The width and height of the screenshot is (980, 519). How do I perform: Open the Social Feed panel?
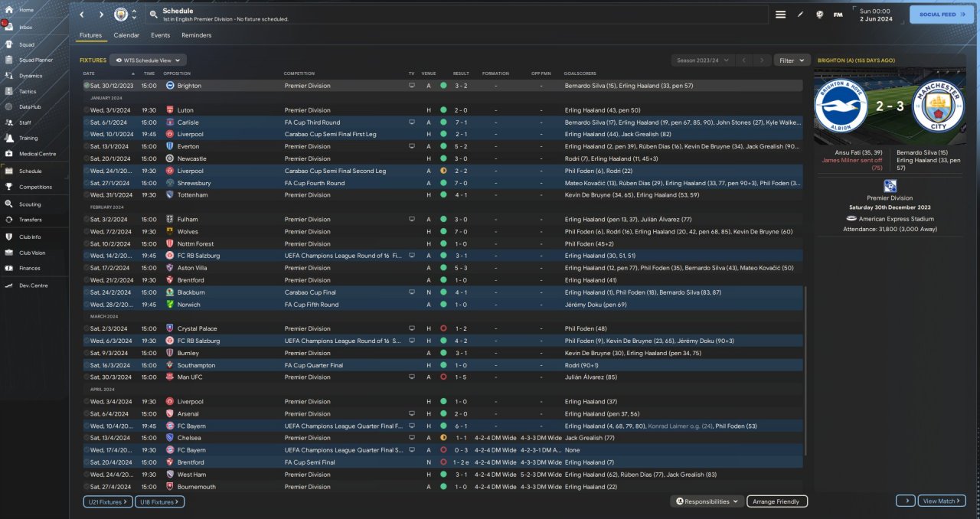[x=941, y=15]
